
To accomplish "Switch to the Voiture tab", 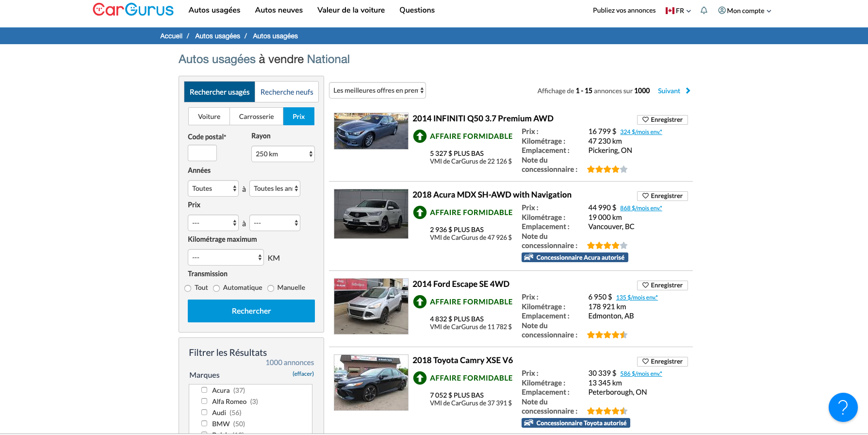I will pos(209,117).
